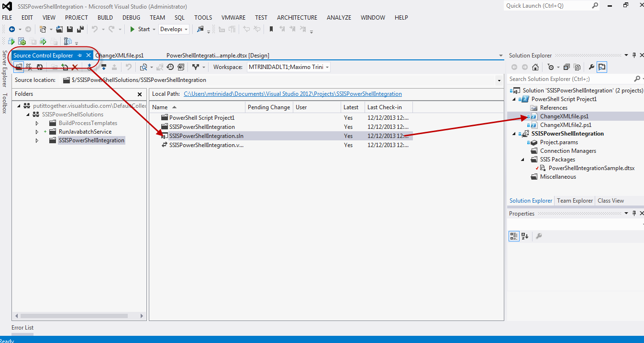Expand the SSISPowerShellIntegration folder in tree
Image resolution: width=644 pixels, height=343 pixels.
(x=37, y=140)
